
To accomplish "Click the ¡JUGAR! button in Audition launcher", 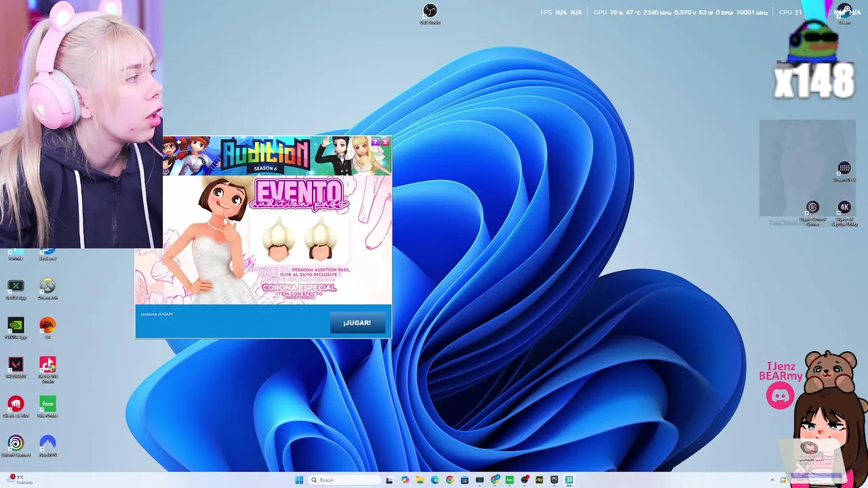I will click(357, 323).
